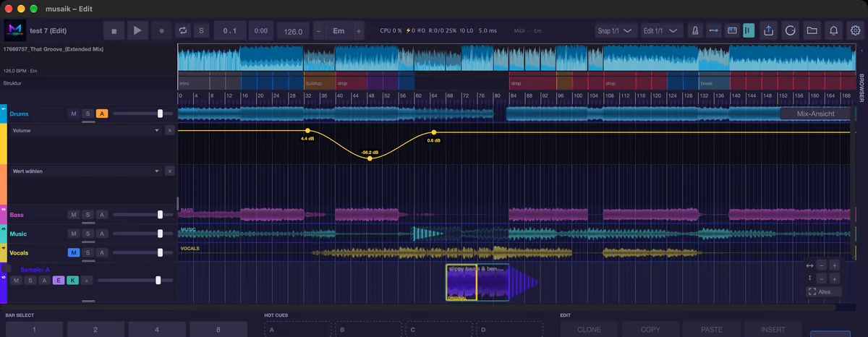The image size is (868, 337).
Task: Toggle automation A on Drums track
Action: 102,114
